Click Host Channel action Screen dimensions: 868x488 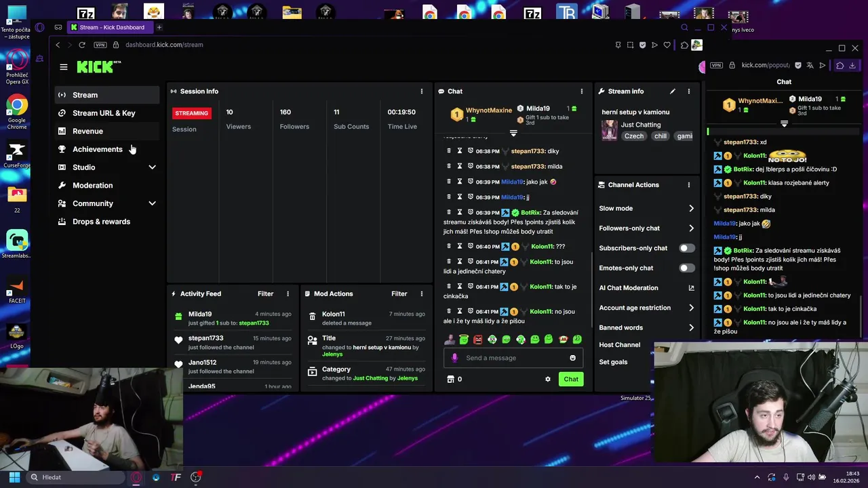(x=619, y=345)
